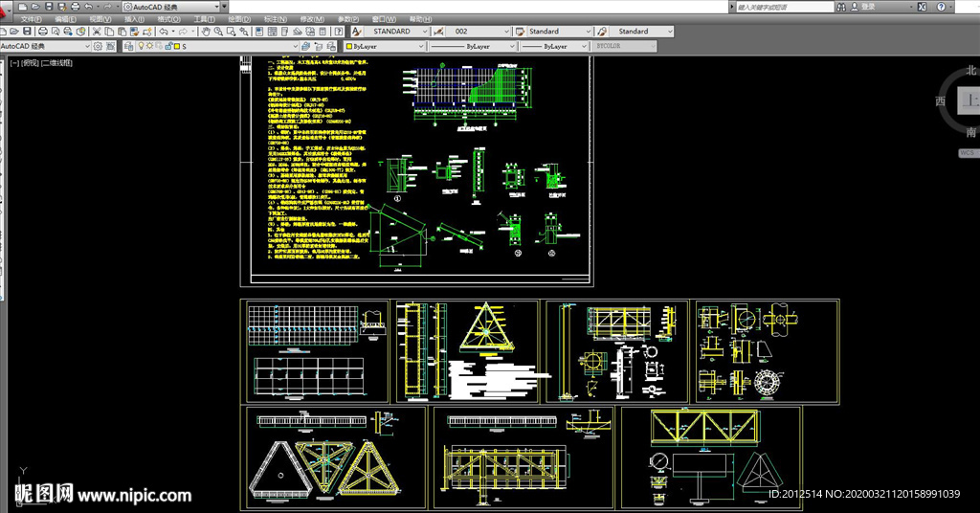Click the Make Object's Layer Current icon

(305, 46)
